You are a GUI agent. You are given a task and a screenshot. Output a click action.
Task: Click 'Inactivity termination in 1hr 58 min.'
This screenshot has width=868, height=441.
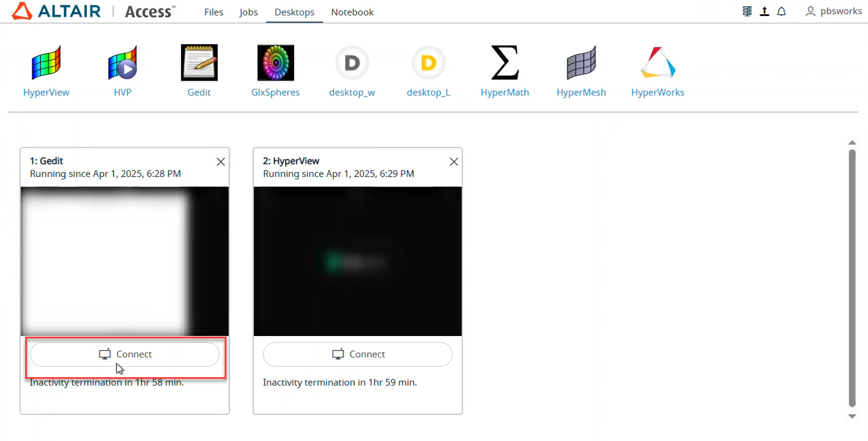(x=107, y=383)
